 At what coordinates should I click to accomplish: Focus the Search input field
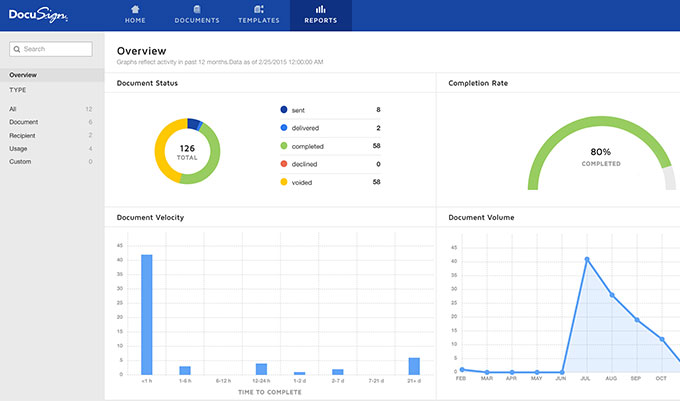55,49
